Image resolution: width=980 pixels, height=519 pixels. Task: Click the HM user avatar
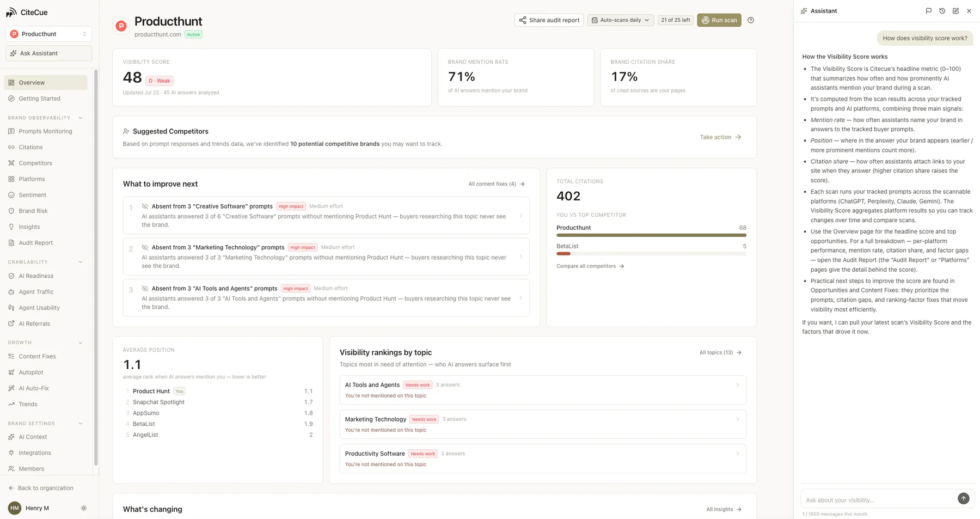coord(15,508)
